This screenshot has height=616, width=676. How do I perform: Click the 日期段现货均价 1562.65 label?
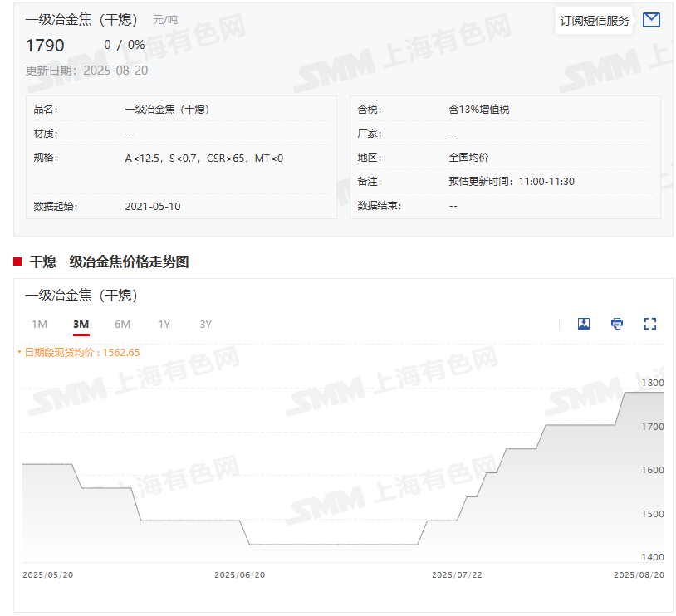[x=81, y=352]
